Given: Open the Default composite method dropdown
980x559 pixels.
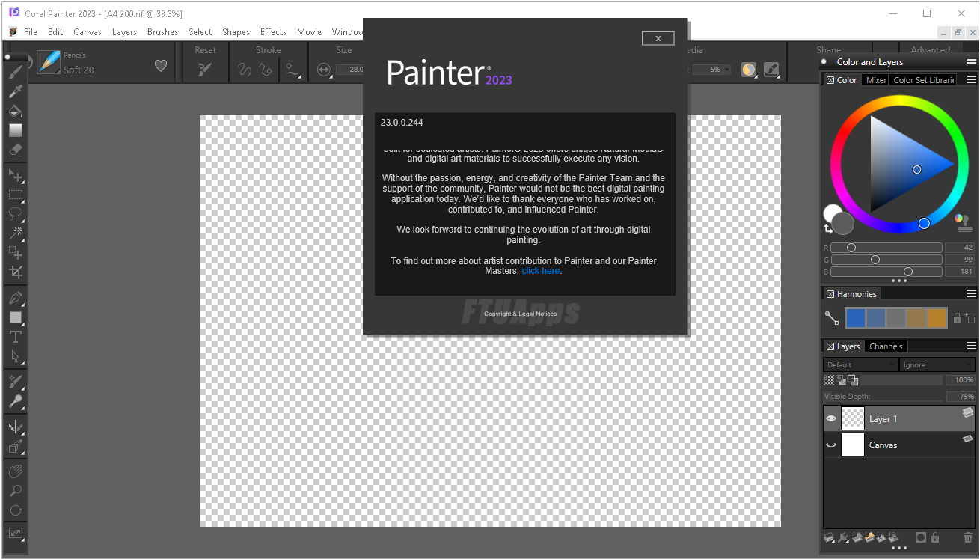Looking at the screenshot, I should click(860, 364).
